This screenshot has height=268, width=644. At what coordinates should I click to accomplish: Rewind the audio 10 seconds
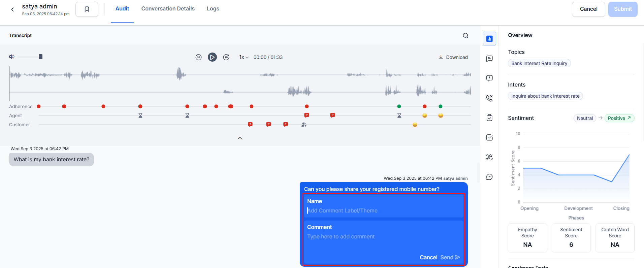point(198,57)
